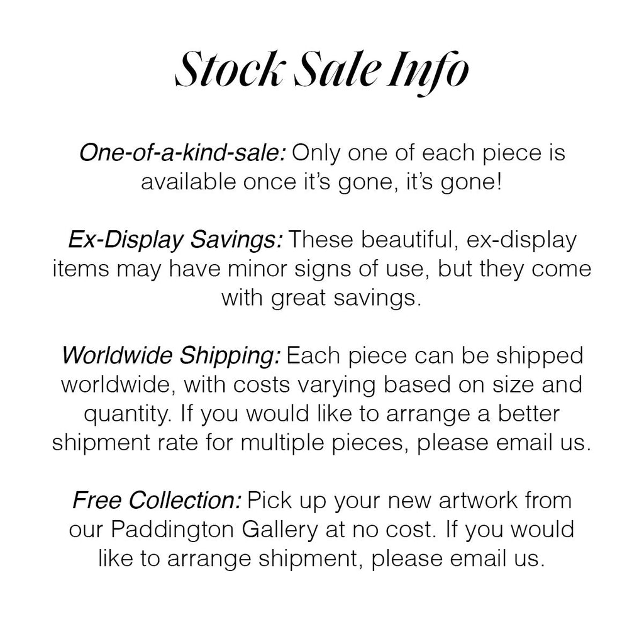The width and height of the screenshot is (644, 644).
Task: Click the line "available once it's gone, it's gone!"
Action: (x=321, y=182)
